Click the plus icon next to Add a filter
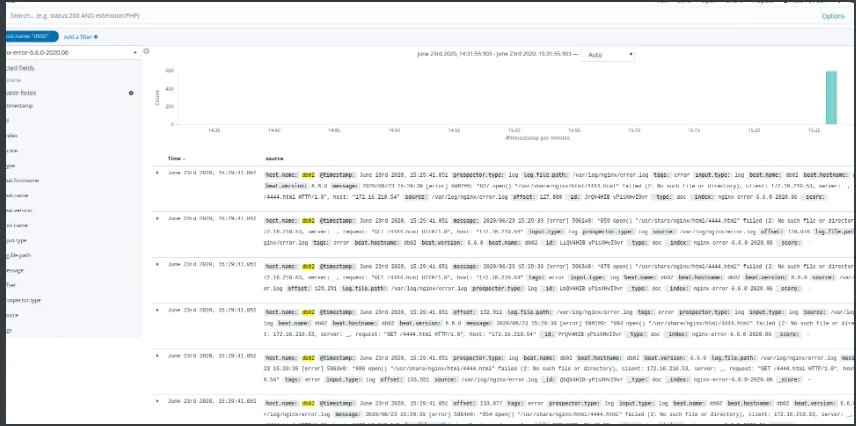Viewport: 856px width, 426px height. 96,37
